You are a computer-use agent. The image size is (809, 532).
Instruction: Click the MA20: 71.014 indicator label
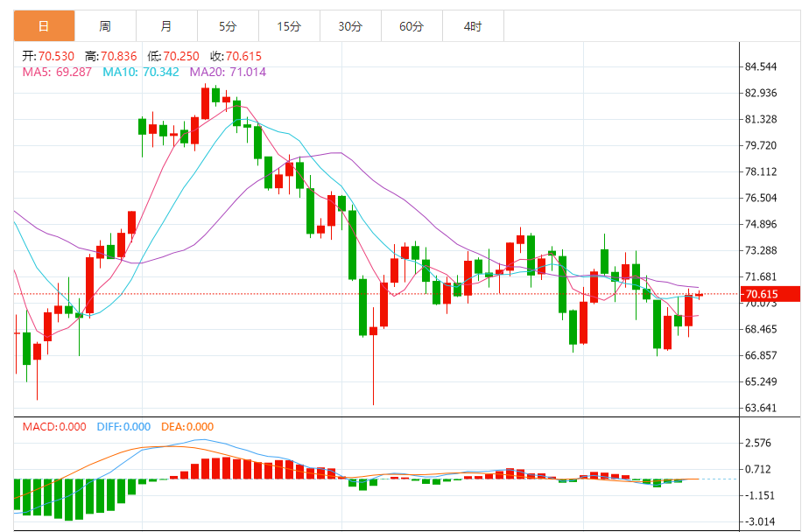coord(228,72)
